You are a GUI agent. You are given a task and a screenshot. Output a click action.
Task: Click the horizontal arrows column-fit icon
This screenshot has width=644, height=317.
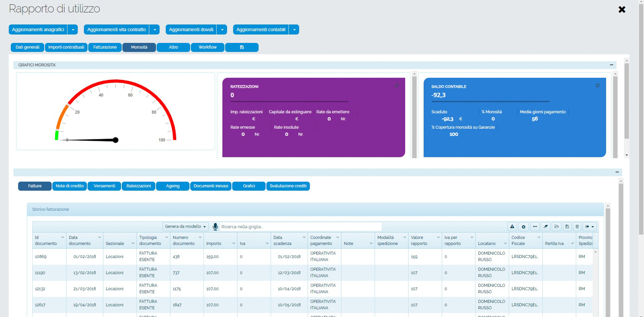[535, 226]
